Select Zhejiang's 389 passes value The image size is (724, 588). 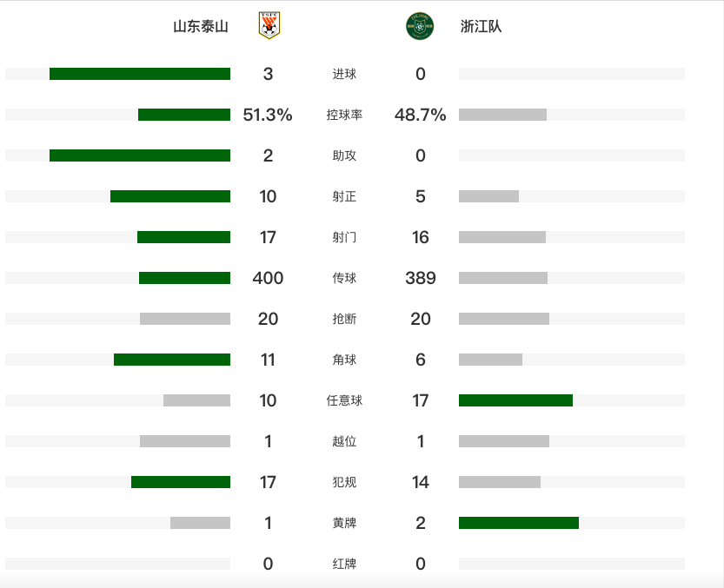pyautogui.click(x=421, y=278)
